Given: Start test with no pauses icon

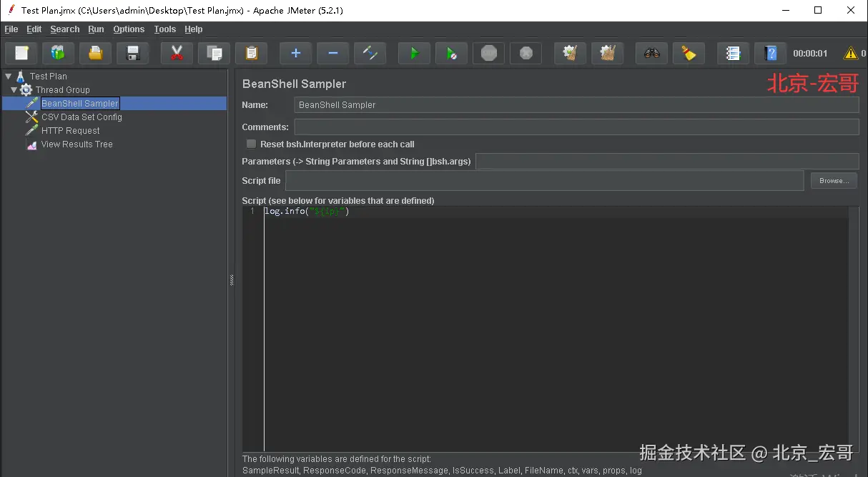Looking at the screenshot, I should 451,53.
